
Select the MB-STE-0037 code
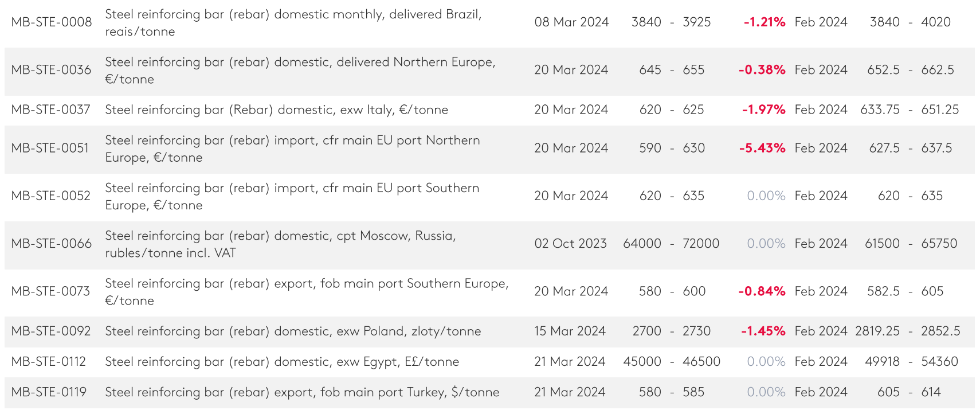[51, 110]
